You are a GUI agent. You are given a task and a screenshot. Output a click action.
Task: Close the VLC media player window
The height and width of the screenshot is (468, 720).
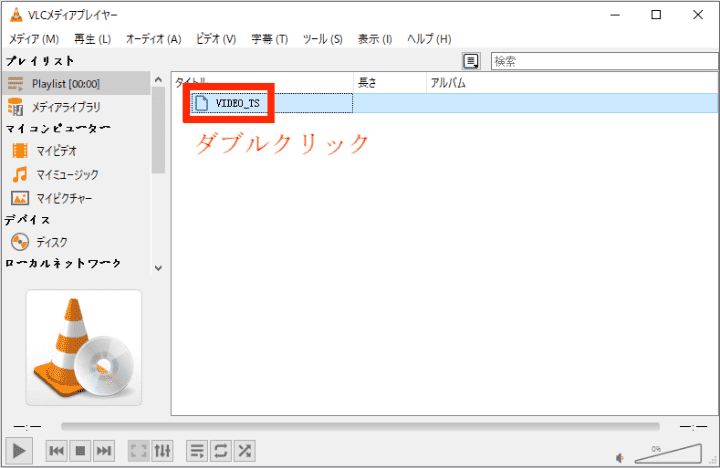pyautogui.click(x=698, y=15)
